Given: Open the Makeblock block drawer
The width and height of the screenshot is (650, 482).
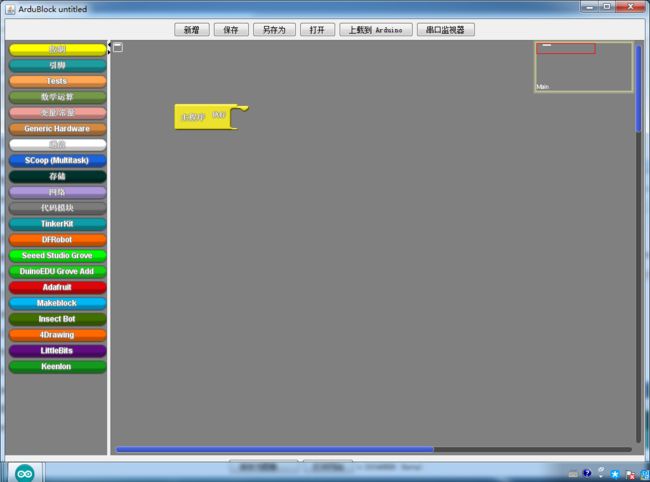Looking at the screenshot, I should click(x=58, y=303).
